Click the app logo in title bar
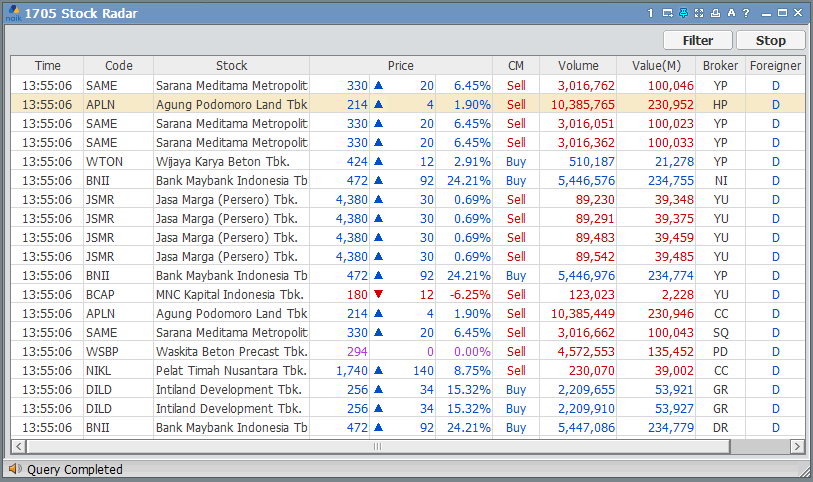Image resolution: width=813 pixels, height=482 pixels. pos(12,14)
